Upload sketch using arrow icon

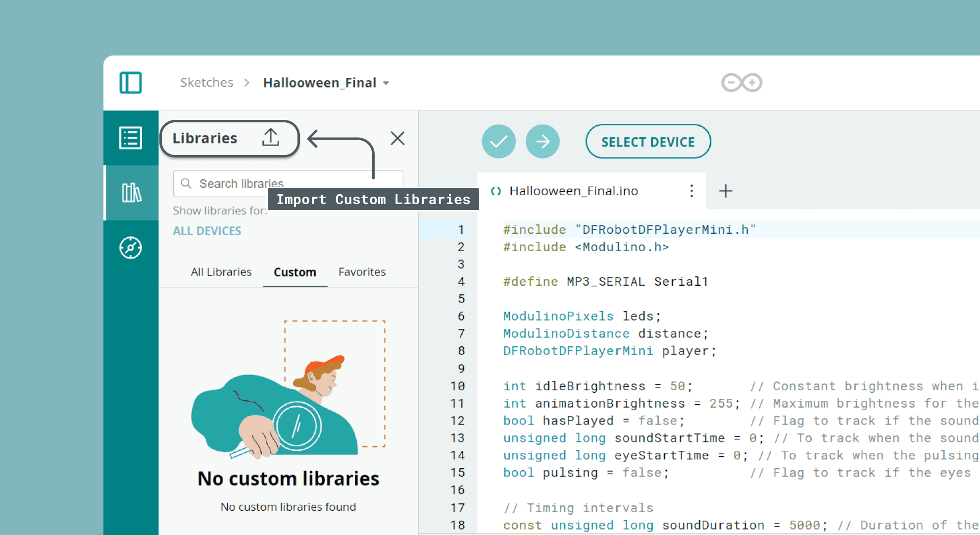[x=542, y=141]
